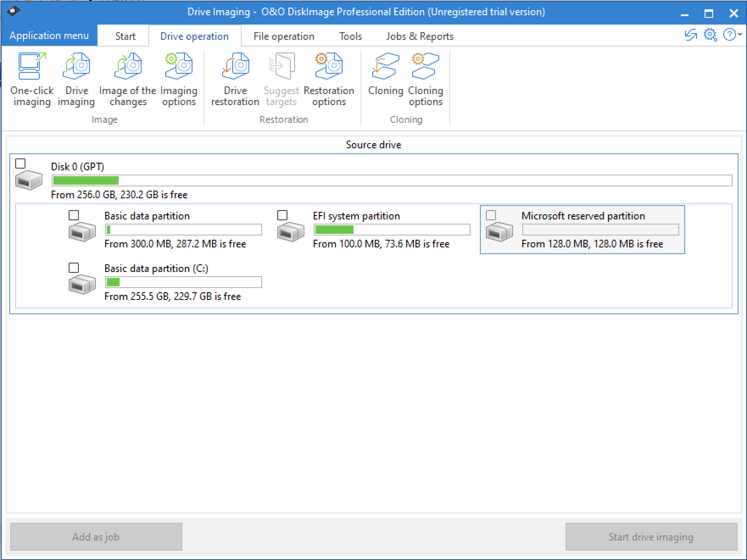Launch One-click imaging
Screen dimensions: 747x560
click(x=32, y=80)
